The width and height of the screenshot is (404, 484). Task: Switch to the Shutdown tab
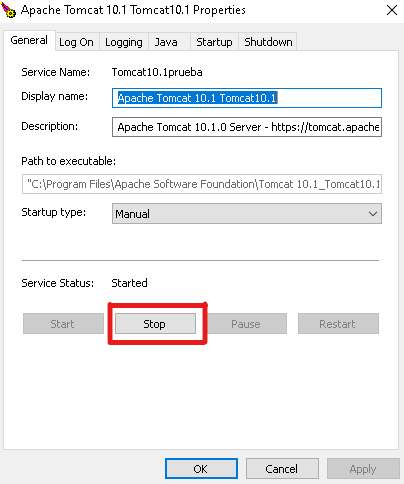268,42
